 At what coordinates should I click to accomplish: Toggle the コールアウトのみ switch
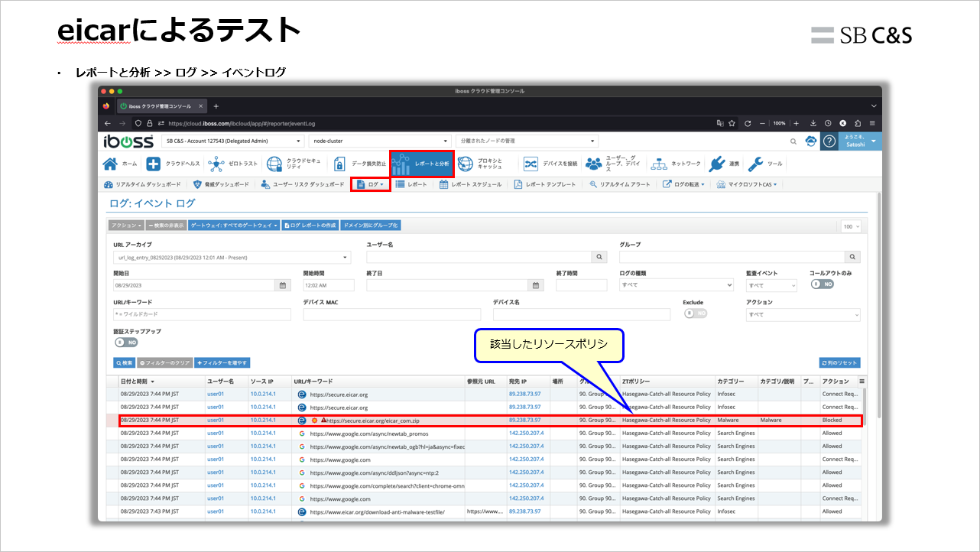pyautogui.click(x=822, y=284)
